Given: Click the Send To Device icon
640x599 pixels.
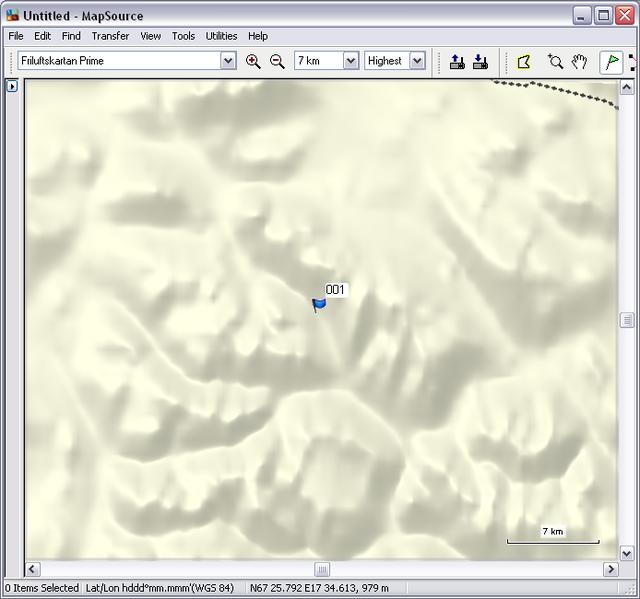Looking at the screenshot, I should click(457, 61).
